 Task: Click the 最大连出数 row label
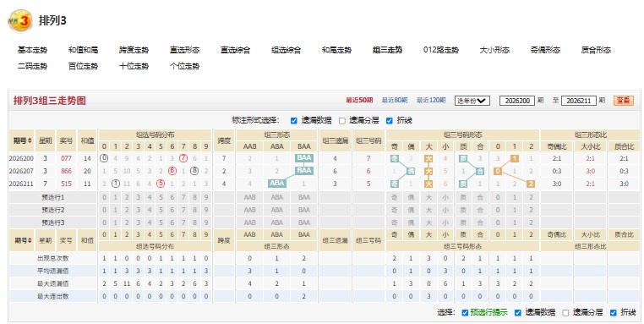tap(53, 296)
